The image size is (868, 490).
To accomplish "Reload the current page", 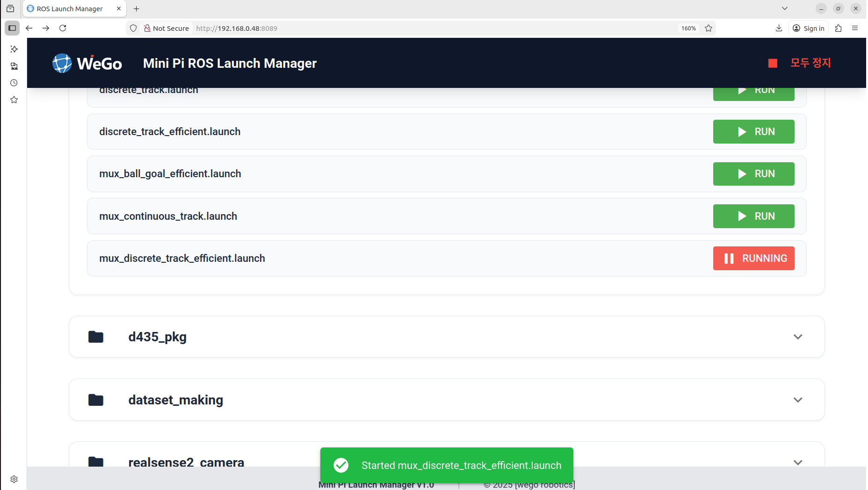I will (63, 28).
